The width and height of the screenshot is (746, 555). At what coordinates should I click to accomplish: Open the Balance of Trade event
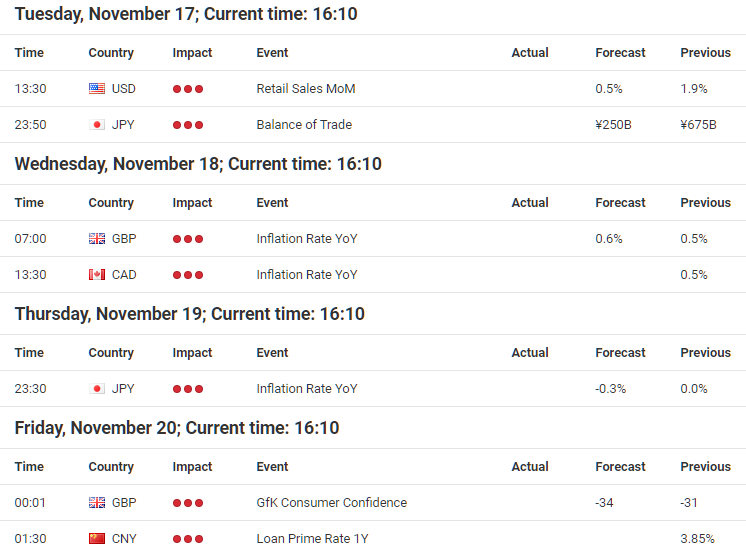304,125
